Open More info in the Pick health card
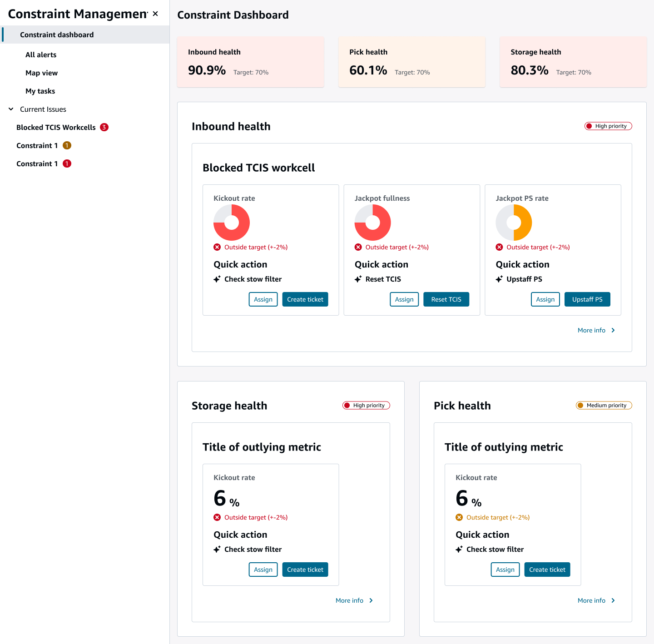Image resolution: width=654 pixels, height=644 pixels. [x=591, y=600]
